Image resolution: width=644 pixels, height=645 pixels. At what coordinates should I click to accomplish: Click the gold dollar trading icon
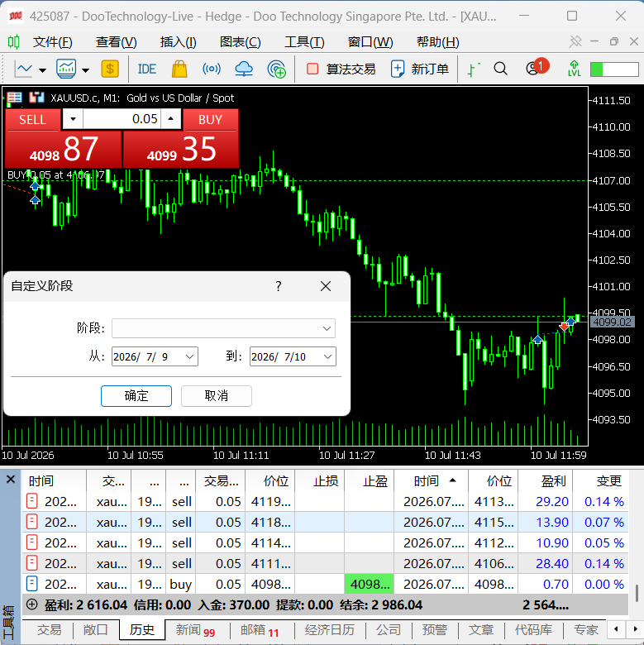click(x=110, y=69)
